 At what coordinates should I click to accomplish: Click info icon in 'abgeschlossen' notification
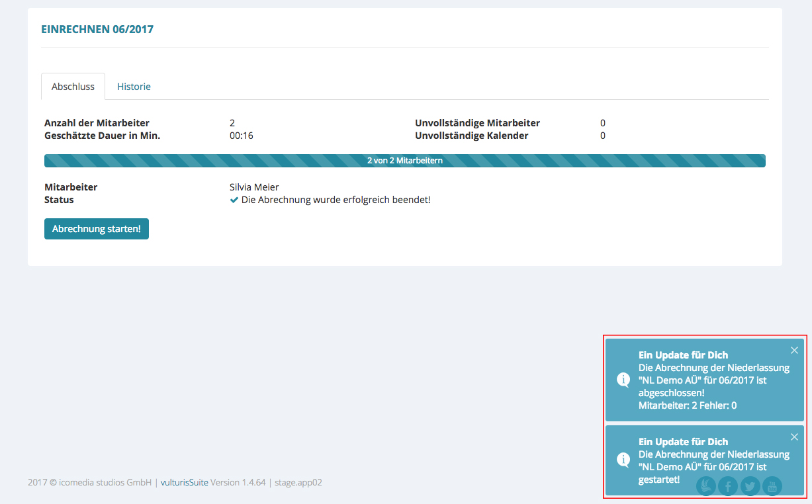pyautogui.click(x=623, y=380)
